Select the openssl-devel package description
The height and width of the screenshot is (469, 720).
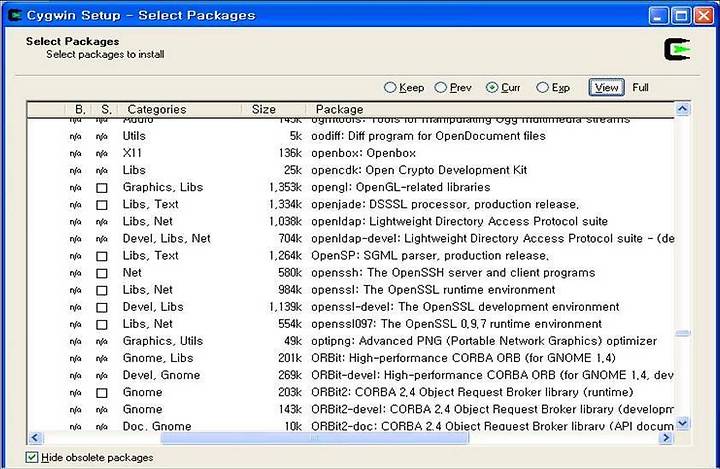coord(465,306)
